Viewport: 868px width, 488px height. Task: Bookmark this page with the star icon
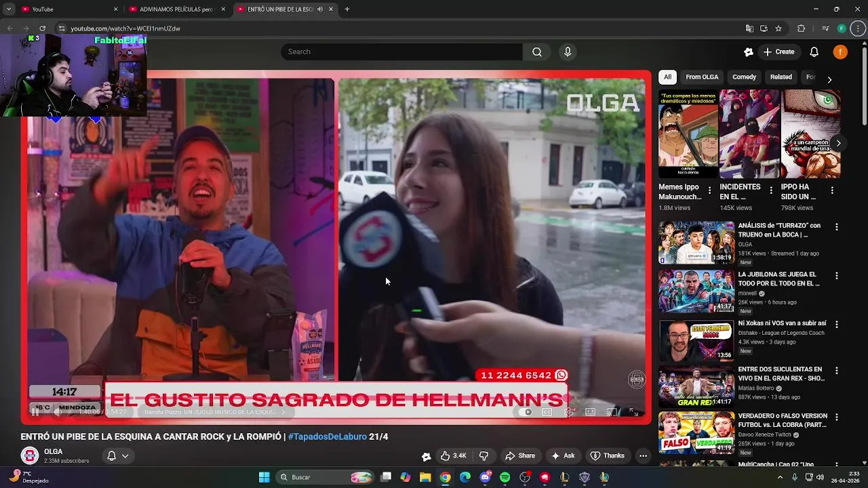[778, 28]
